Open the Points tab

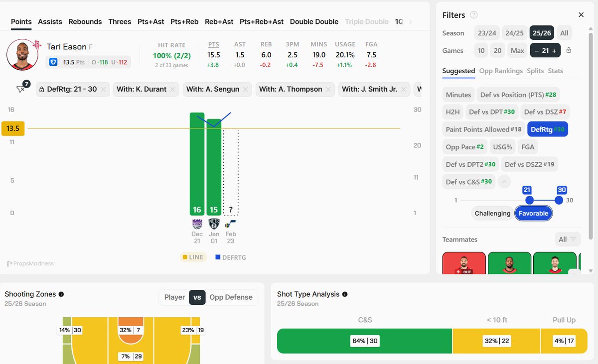[21, 21]
